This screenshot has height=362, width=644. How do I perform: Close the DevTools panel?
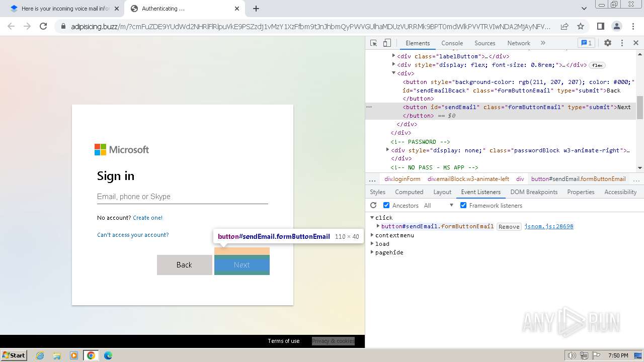click(636, 43)
